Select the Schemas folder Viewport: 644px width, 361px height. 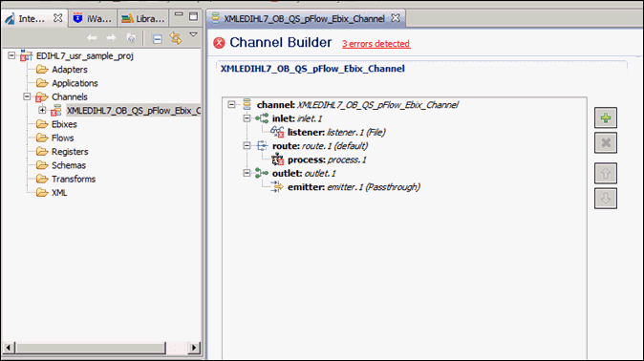[69, 165]
